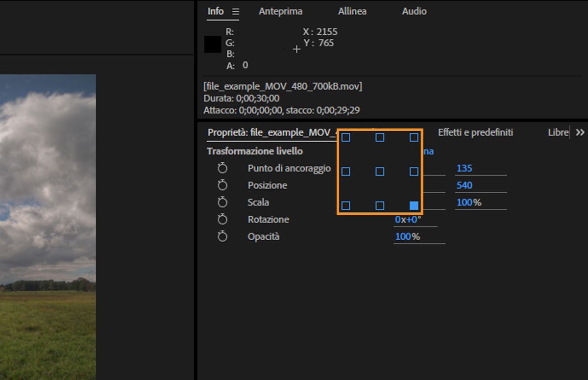
Task: Select top-right square in anchor grid
Action: (414, 138)
